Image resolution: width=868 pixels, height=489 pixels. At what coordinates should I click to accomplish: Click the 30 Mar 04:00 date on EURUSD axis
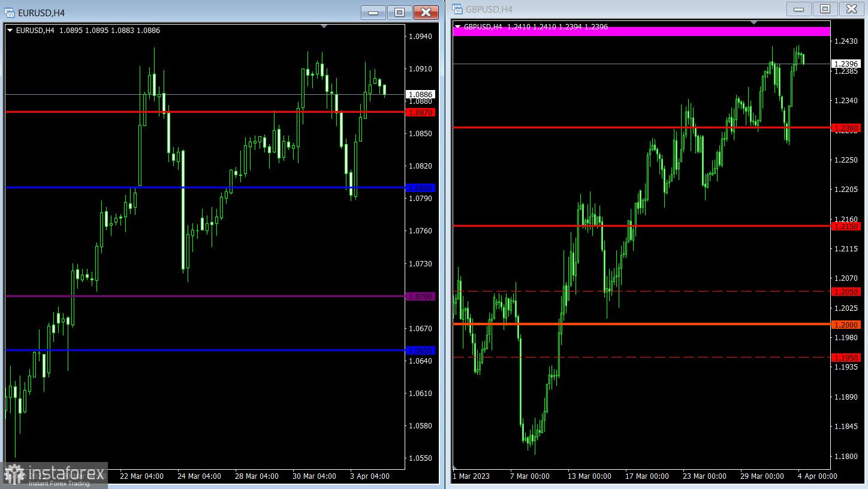coord(314,476)
